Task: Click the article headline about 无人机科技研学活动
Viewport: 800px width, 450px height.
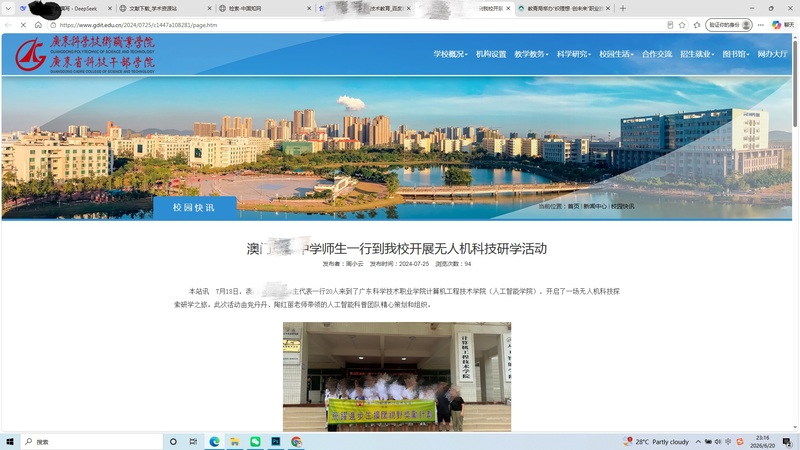Action: pyautogui.click(x=396, y=248)
